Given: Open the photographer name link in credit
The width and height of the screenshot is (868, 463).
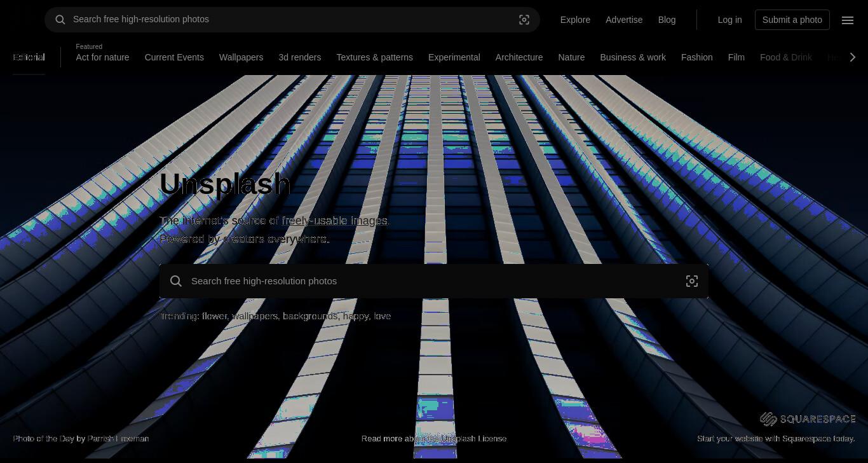Looking at the screenshot, I should point(118,439).
